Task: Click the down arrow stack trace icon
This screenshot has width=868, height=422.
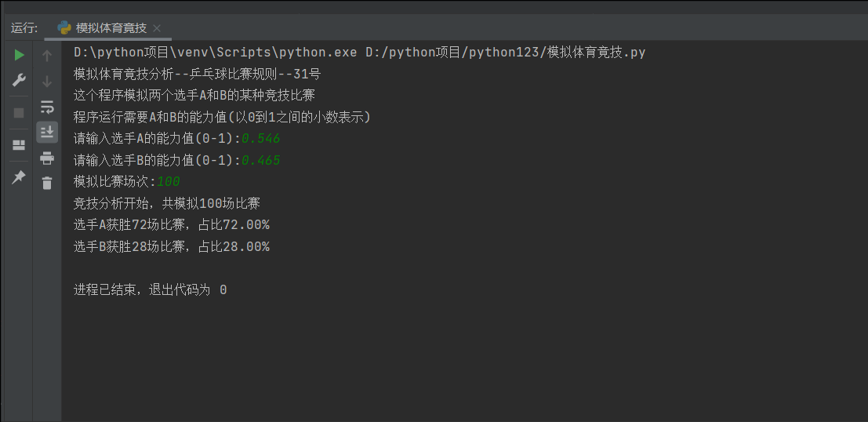Action: (x=47, y=81)
